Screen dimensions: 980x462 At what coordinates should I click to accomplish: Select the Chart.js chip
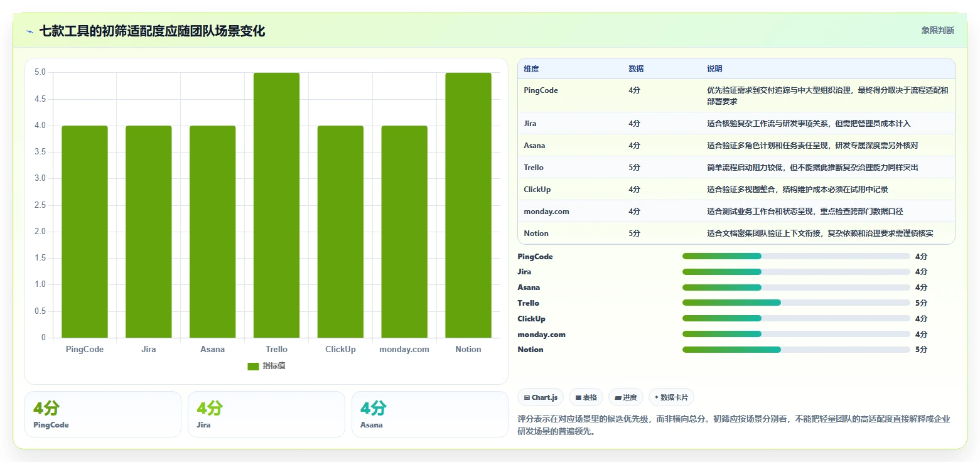click(x=541, y=397)
